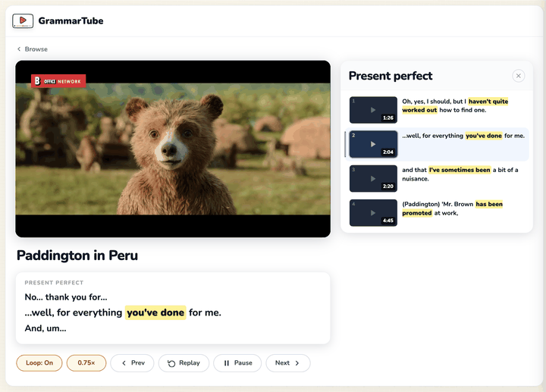Go to previous clip with Prev
Image resolution: width=546 pixels, height=392 pixels.
[x=132, y=362]
